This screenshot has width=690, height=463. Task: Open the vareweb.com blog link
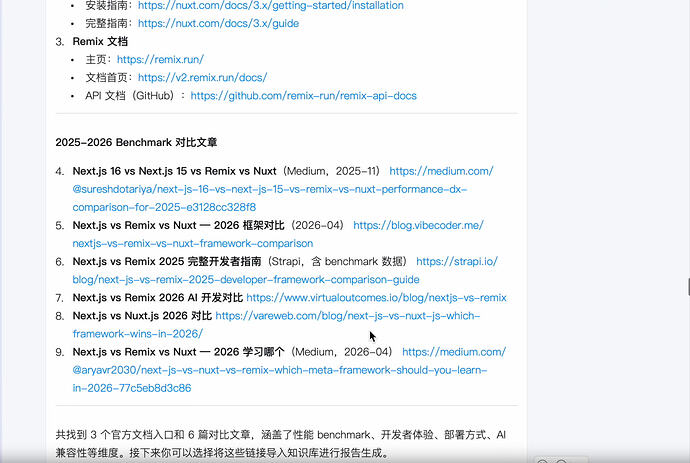(348, 316)
